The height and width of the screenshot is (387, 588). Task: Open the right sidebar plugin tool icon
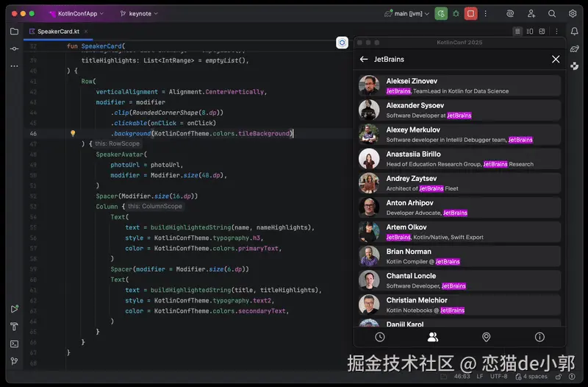tap(575, 66)
